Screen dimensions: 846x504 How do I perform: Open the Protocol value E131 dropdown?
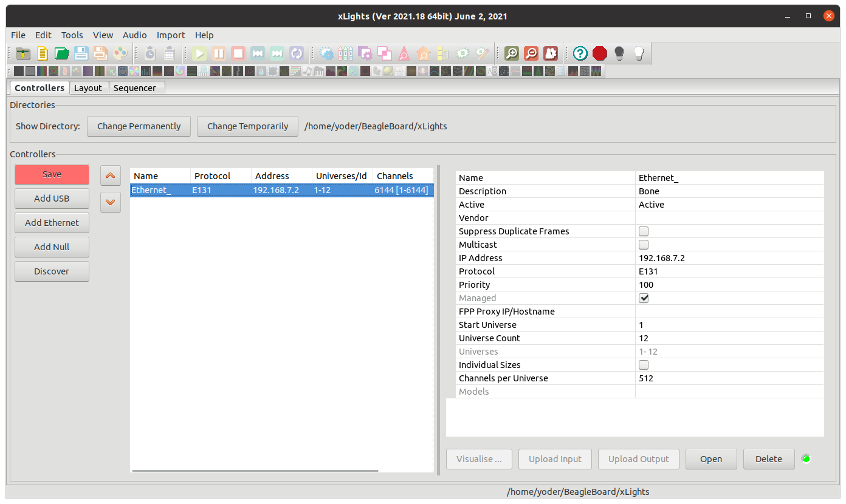729,271
